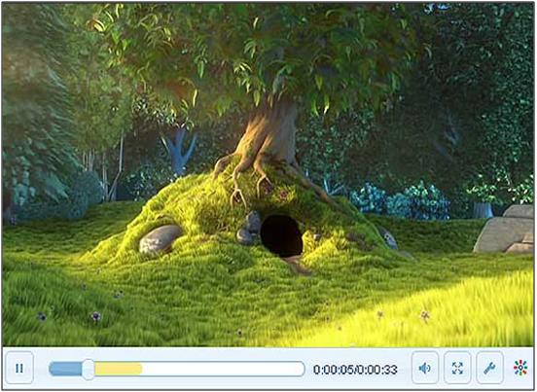Click the total duration 0:00:33
This screenshot has width=537, height=392.
377,370
